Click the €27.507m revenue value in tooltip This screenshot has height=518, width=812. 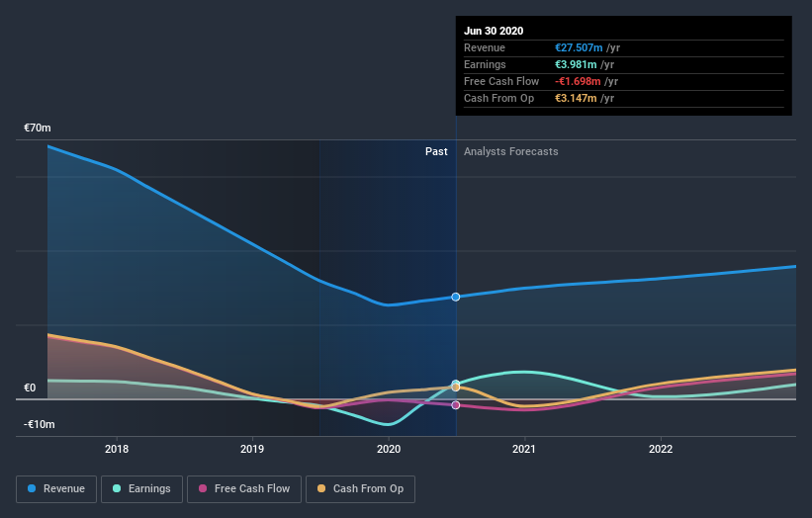[579, 47]
